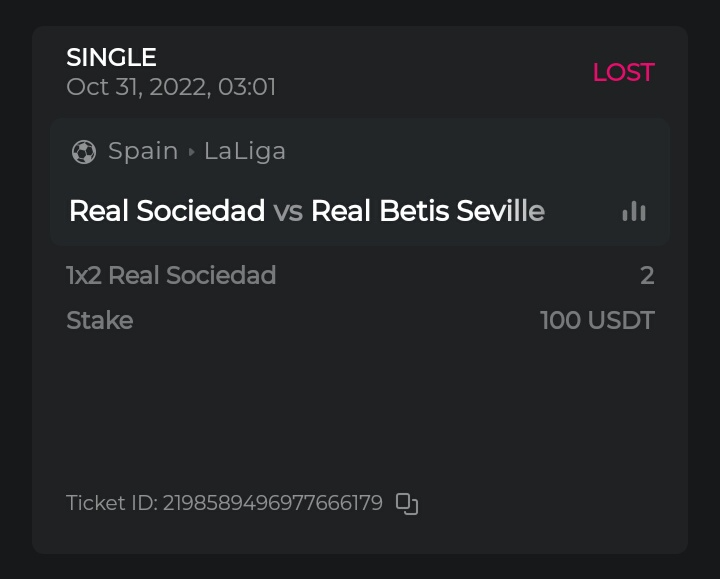
Task: Click the odds value 2
Action: pos(647,275)
